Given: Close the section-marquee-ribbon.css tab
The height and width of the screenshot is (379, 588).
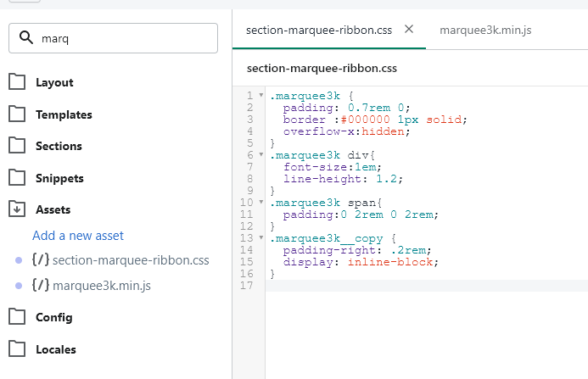Looking at the screenshot, I should point(409,29).
